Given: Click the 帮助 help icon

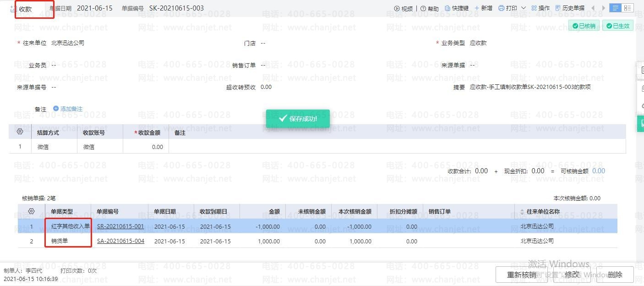Looking at the screenshot, I should click(x=423, y=8).
